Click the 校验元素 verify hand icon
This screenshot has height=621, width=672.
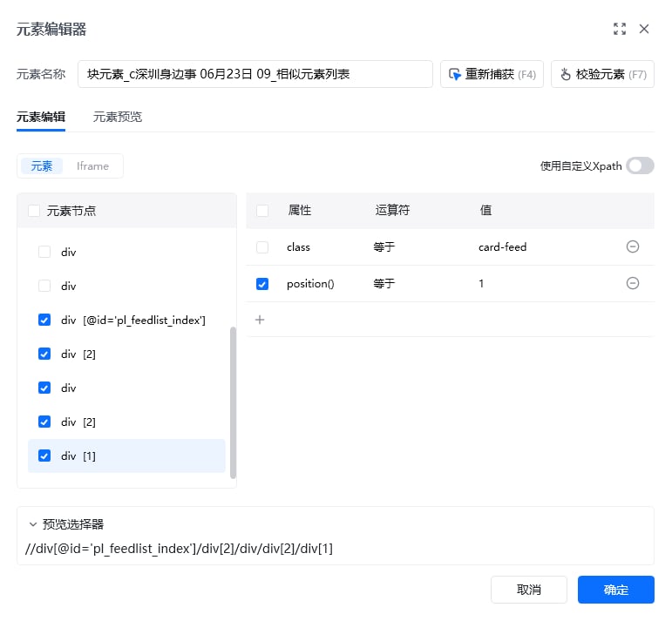(566, 74)
